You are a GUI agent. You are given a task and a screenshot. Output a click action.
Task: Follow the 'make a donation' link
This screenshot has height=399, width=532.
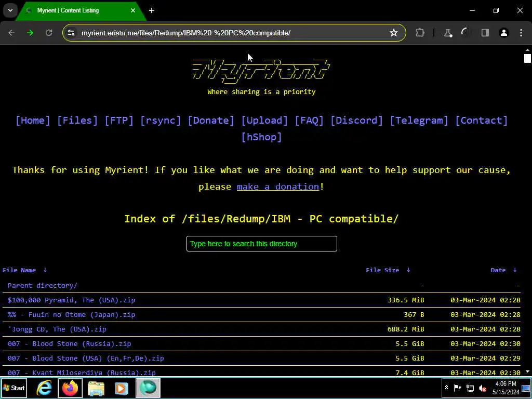point(278,187)
